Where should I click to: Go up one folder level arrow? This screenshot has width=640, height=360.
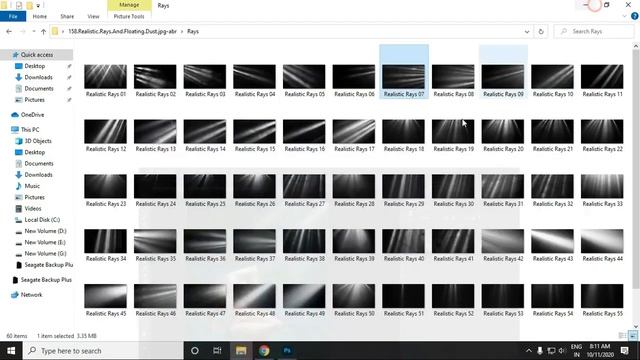tap(43, 31)
